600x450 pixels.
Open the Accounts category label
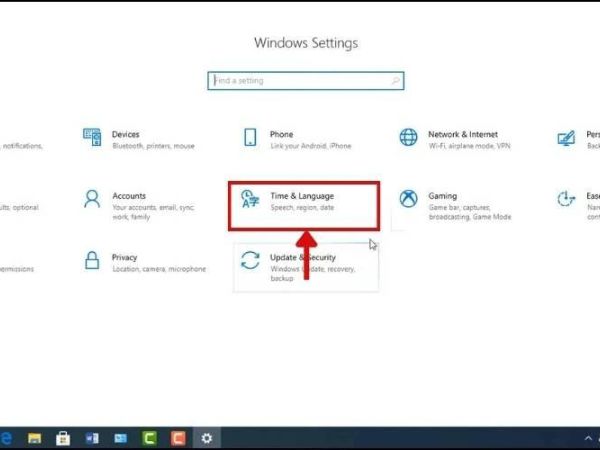point(129,196)
